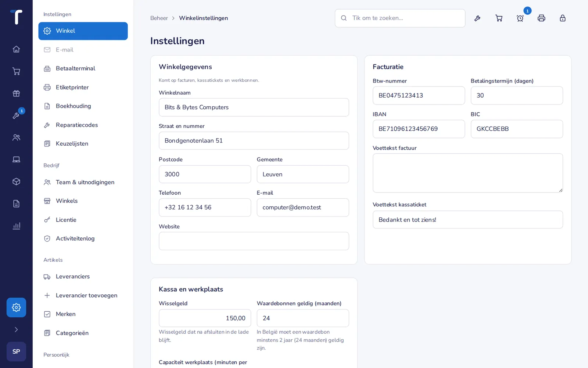The height and width of the screenshot is (368, 588).
Task: Open the customers icon in the left sidebar
Action: tap(16, 138)
